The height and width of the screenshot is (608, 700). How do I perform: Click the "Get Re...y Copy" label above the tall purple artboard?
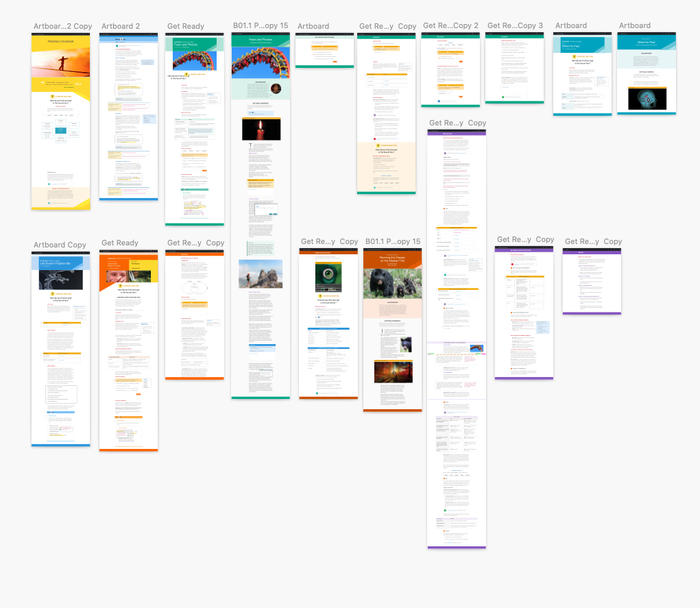click(457, 123)
